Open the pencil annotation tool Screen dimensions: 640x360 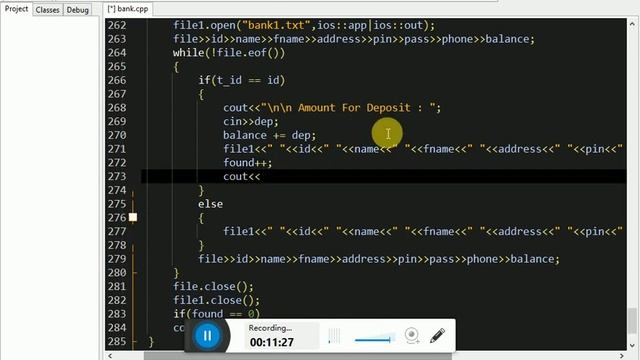437,336
